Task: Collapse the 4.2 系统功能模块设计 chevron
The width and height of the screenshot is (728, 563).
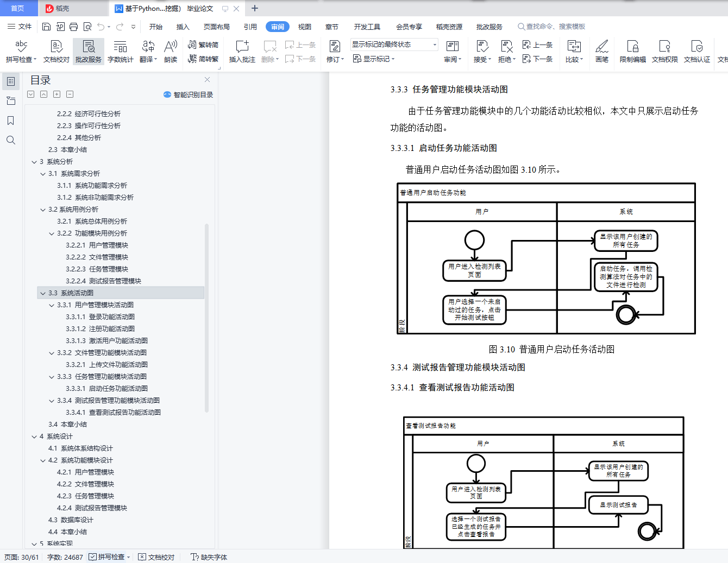Action: tap(43, 460)
